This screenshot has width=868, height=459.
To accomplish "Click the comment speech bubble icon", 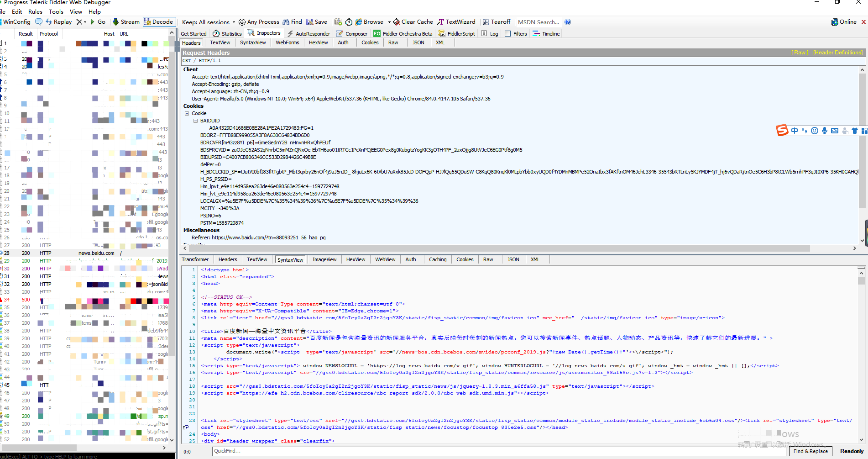I will pos(39,22).
